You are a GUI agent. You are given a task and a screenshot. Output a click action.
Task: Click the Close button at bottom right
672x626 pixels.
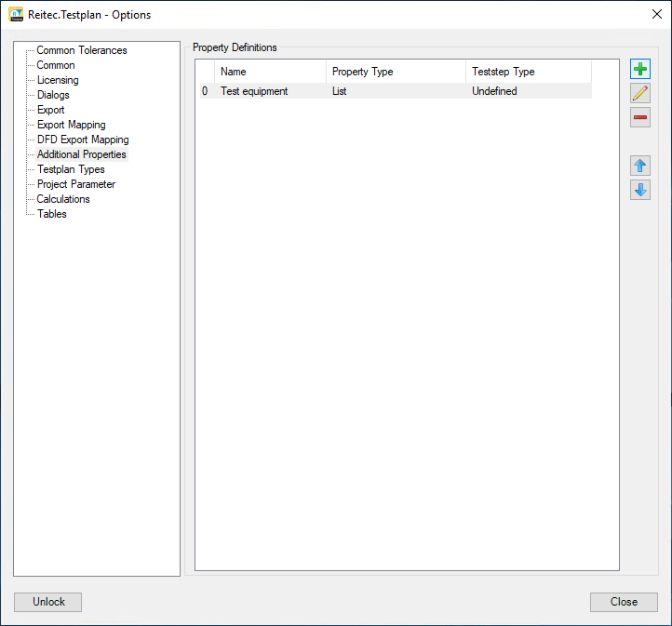pos(624,602)
